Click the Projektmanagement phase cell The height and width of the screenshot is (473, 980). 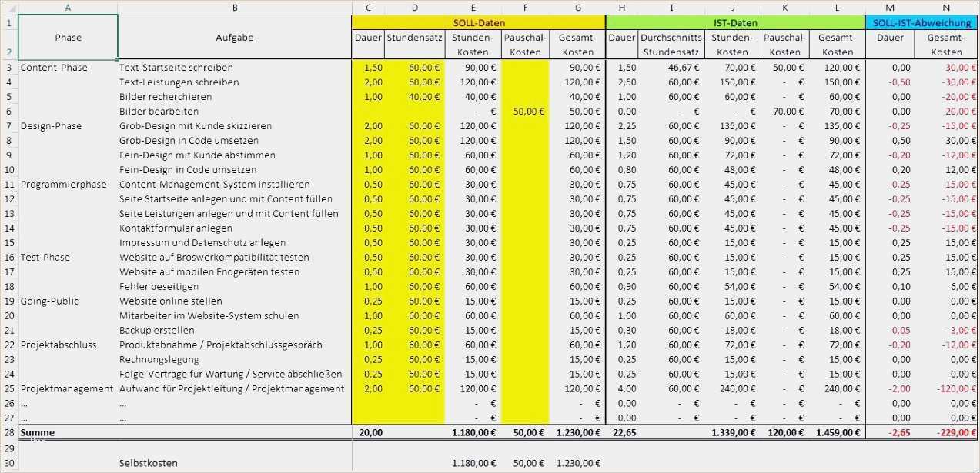tap(67, 388)
